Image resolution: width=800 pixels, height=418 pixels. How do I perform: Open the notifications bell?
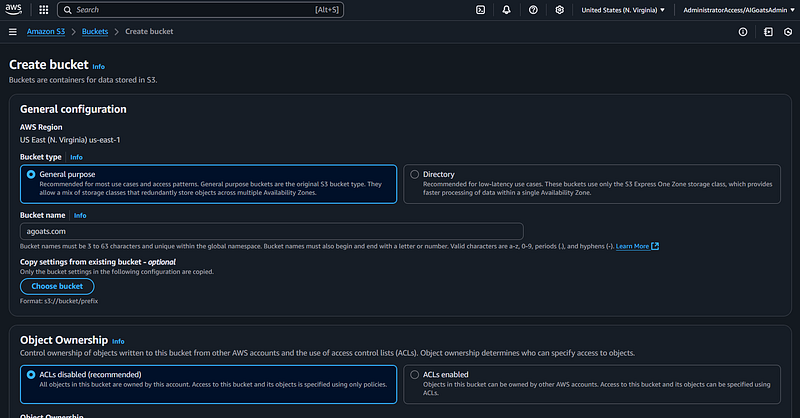click(x=507, y=10)
